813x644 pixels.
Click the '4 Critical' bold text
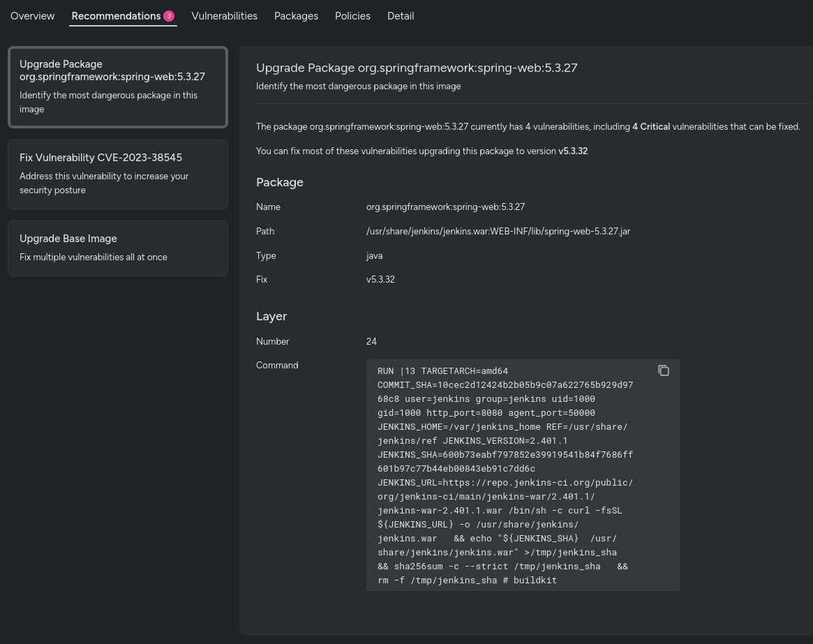pyautogui.click(x=651, y=126)
